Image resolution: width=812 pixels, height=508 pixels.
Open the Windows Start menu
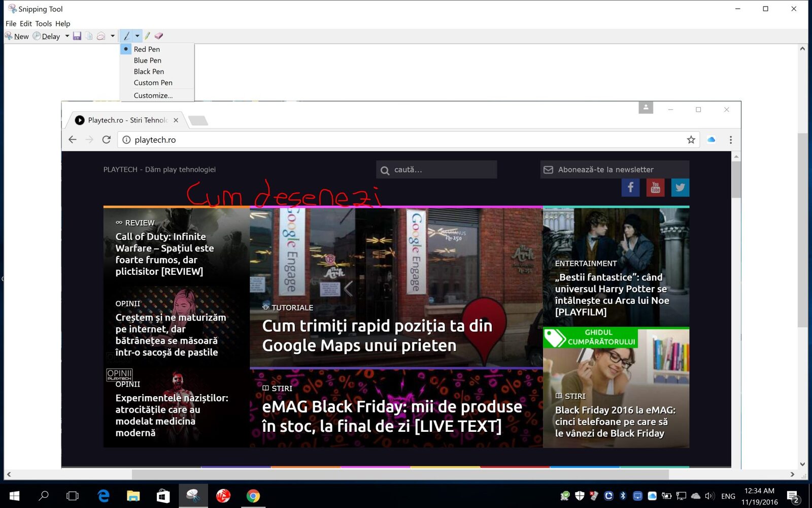tap(14, 496)
